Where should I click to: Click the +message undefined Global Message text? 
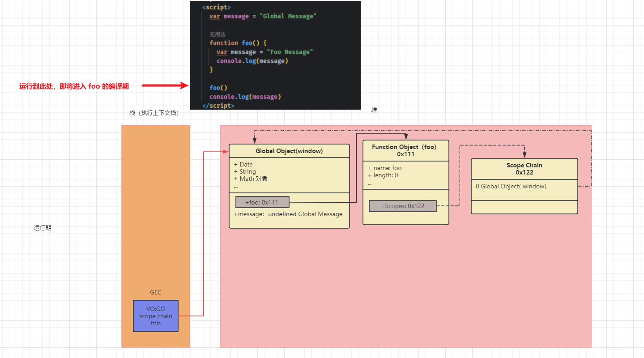288,214
